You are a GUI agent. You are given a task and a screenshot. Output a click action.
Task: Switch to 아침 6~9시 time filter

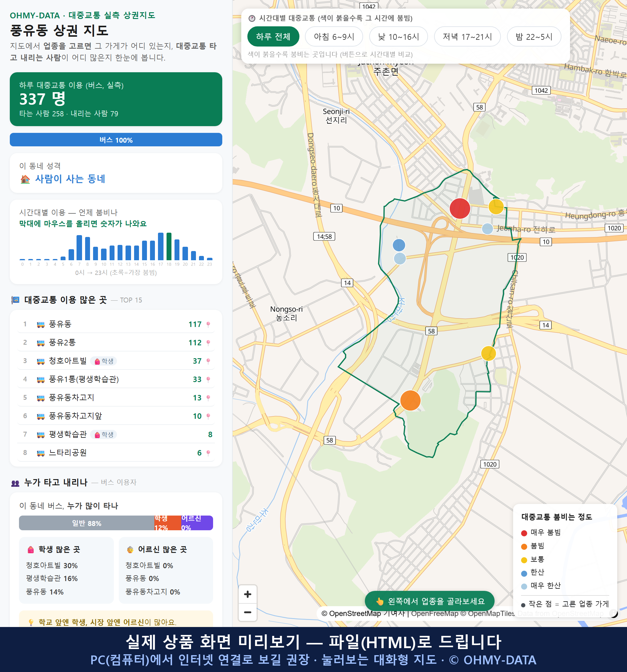point(334,36)
